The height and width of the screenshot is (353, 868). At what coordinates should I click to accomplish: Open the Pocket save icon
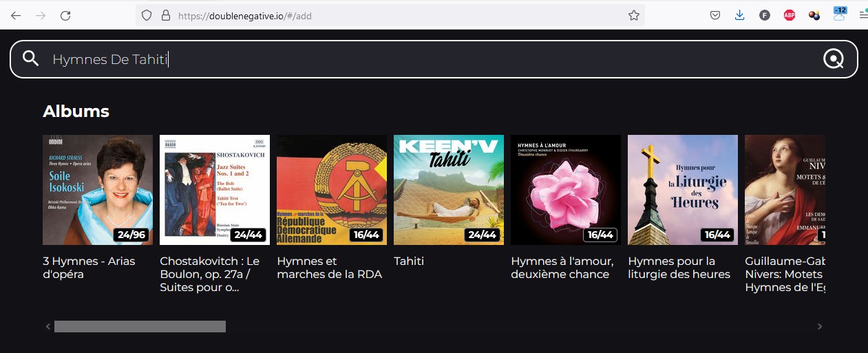(715, 15)
